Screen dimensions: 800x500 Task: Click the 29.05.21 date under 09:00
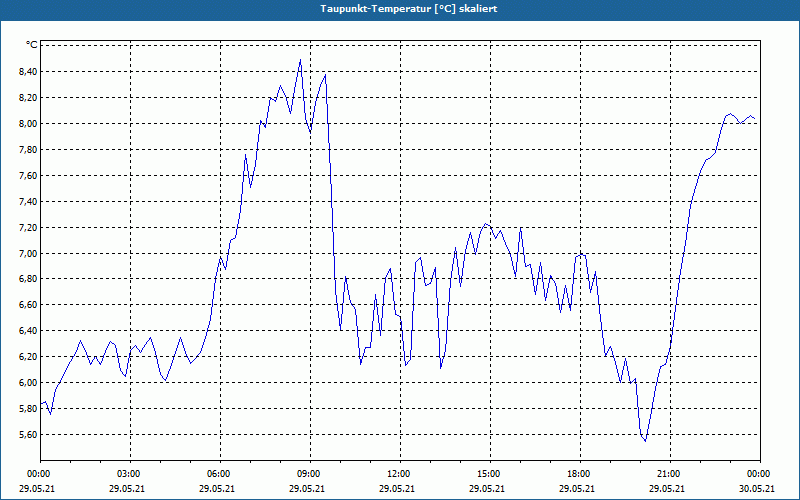tap(307, 488)
